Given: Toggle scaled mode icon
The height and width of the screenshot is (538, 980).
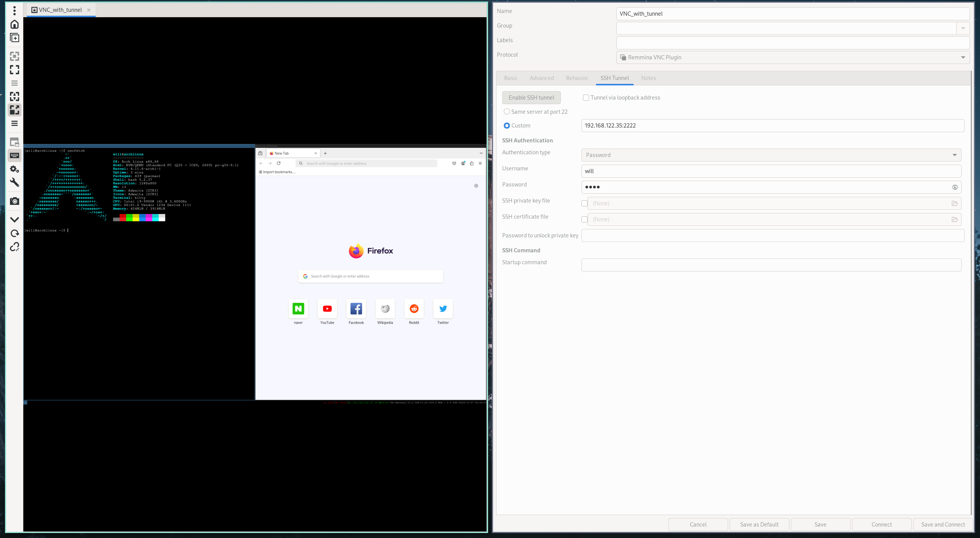Looking at the screenshot, I should tap(15, 110).
